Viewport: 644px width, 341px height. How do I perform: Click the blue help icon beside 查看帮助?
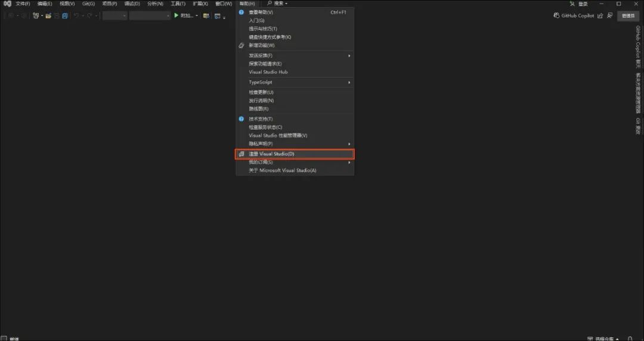241,13
